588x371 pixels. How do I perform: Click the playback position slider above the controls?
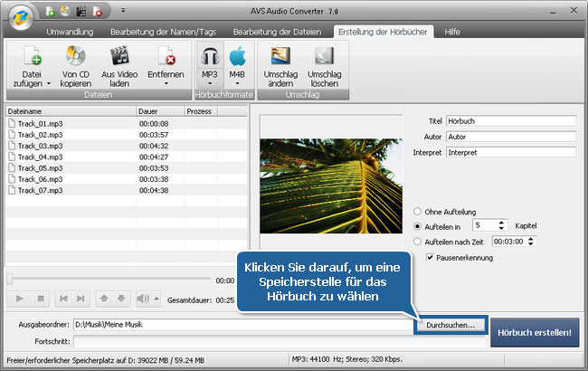109,280
